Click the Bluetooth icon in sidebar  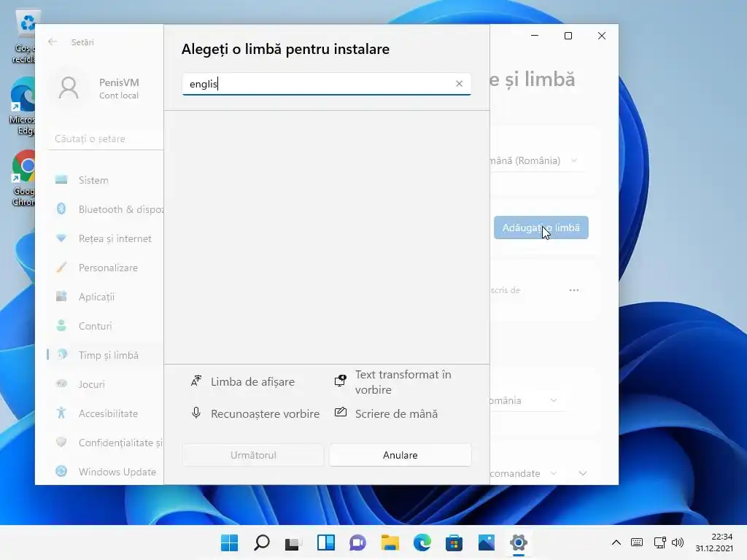coord(61,209)
